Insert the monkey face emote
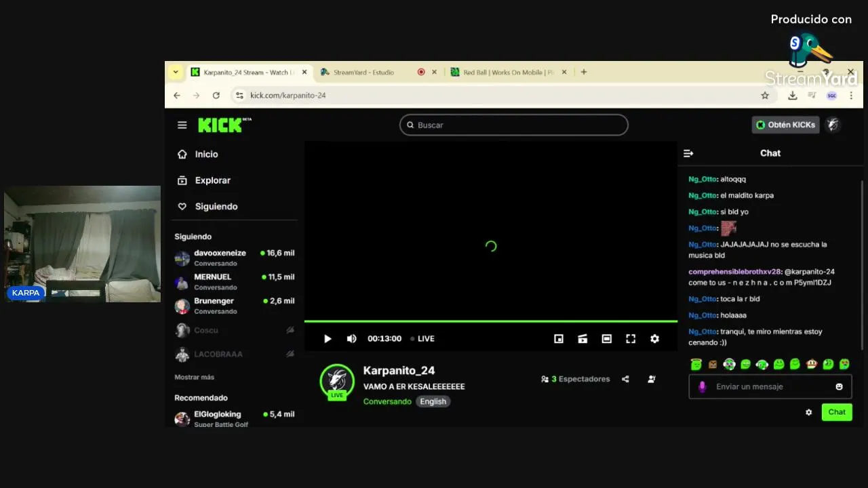The width and height of the screenshot is (868, 488). coord(812,365)
